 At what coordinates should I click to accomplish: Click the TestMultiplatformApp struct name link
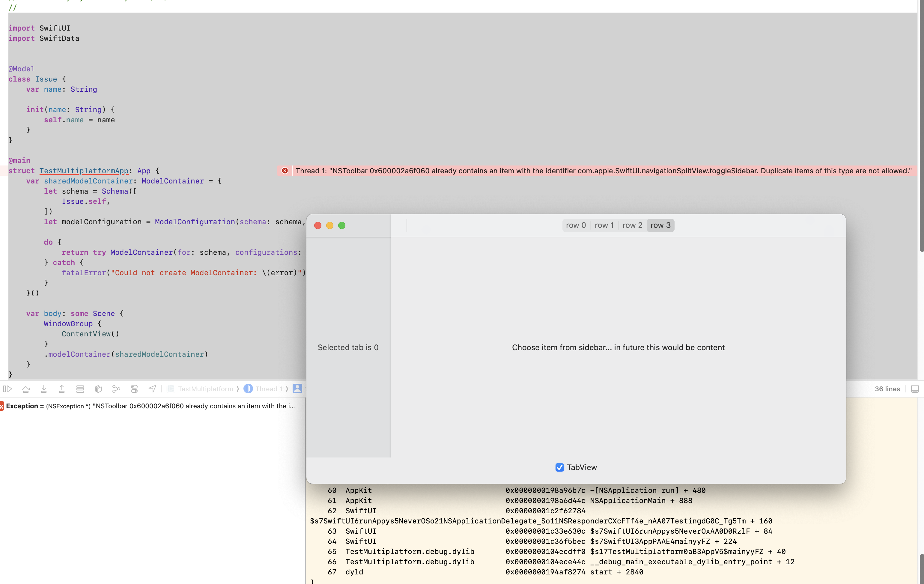tap(84, 171)
